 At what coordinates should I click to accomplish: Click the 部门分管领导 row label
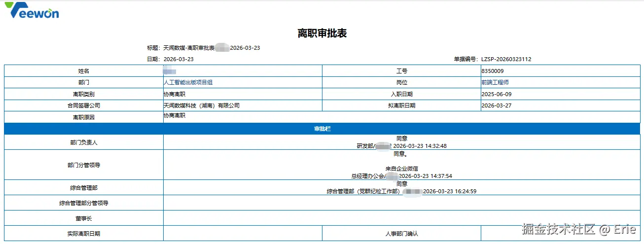pyautogui.click(x=84, y=165)
